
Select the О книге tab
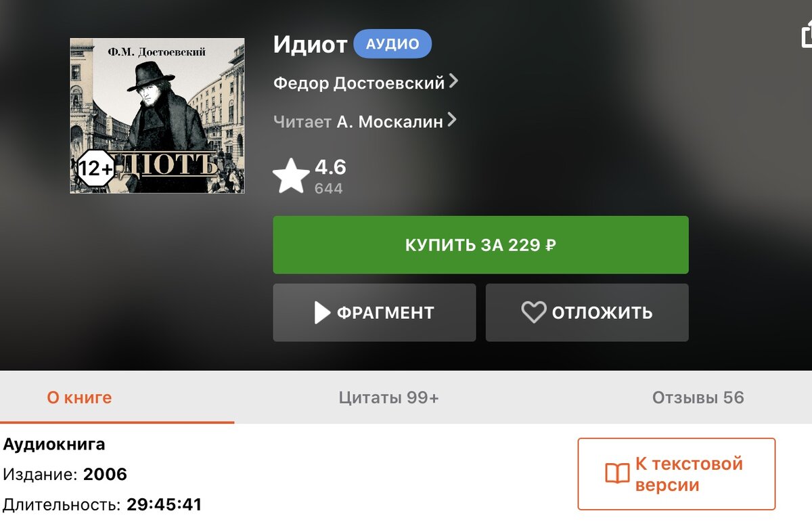tap(79, 397)
